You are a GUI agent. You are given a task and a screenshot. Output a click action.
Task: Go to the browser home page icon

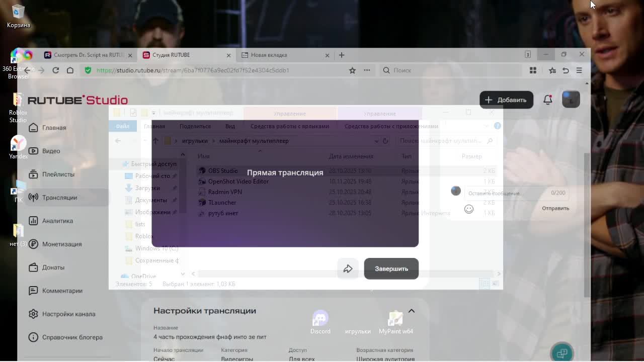click(70, 70)
